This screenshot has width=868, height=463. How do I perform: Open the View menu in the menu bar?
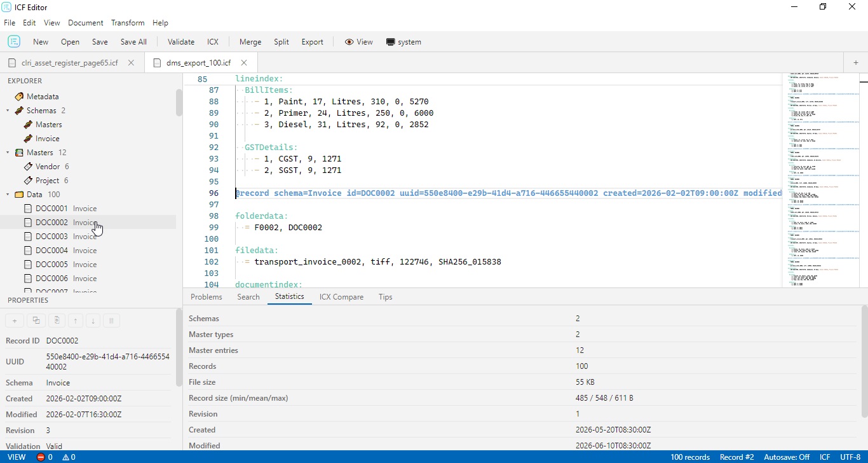tap(52, 23)
